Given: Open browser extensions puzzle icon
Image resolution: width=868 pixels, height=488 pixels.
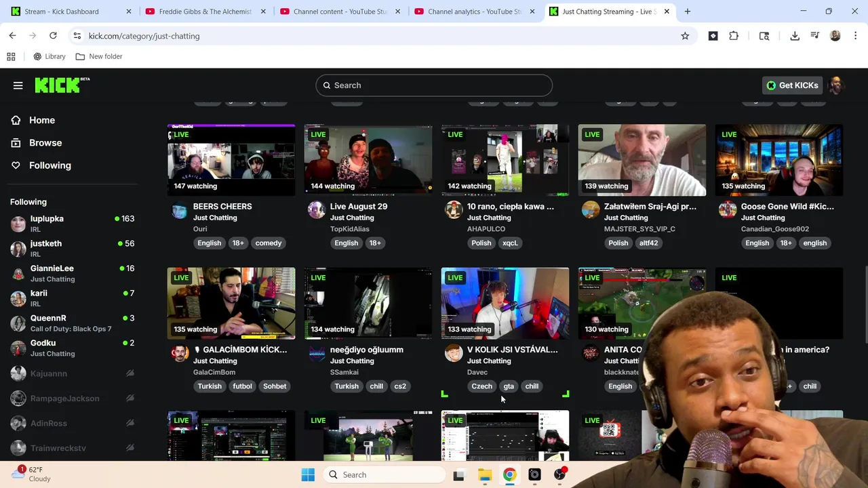Looking at the screenshot, I should coord(734,35).
